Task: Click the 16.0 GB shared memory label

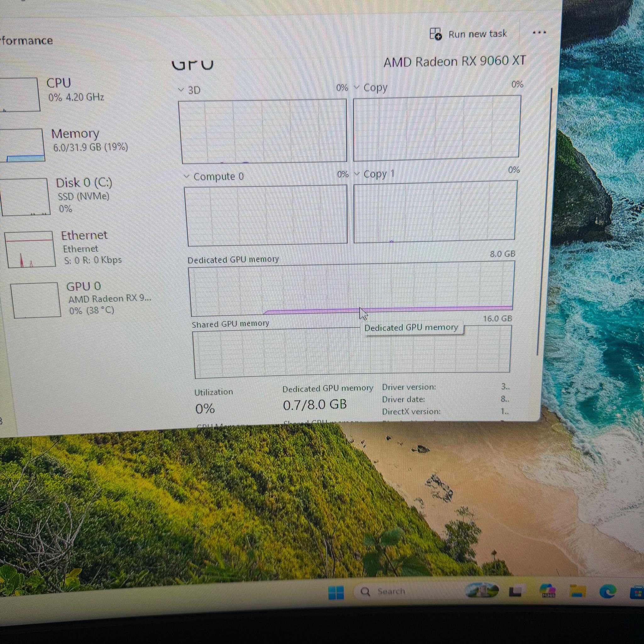Action: 497,319
